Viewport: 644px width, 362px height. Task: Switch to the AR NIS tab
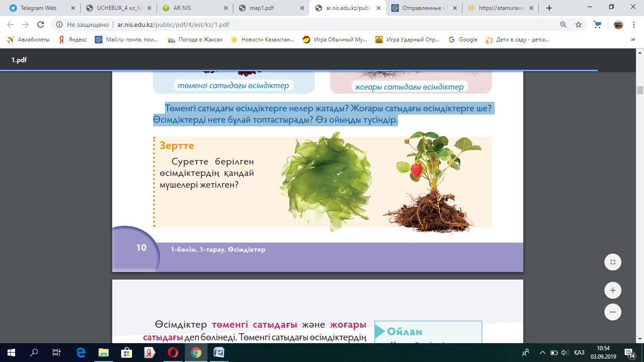click(x=192, y=8)
